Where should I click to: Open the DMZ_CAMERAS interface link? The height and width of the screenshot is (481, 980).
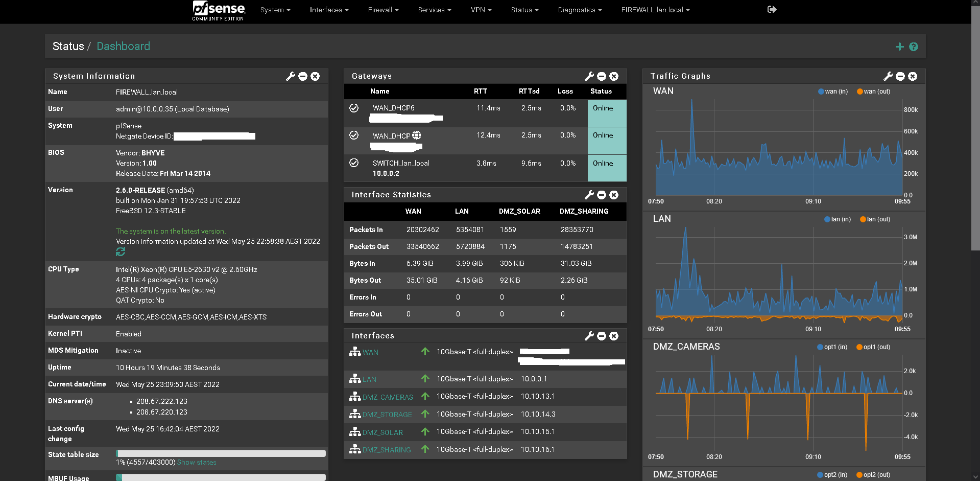(388, 397)
